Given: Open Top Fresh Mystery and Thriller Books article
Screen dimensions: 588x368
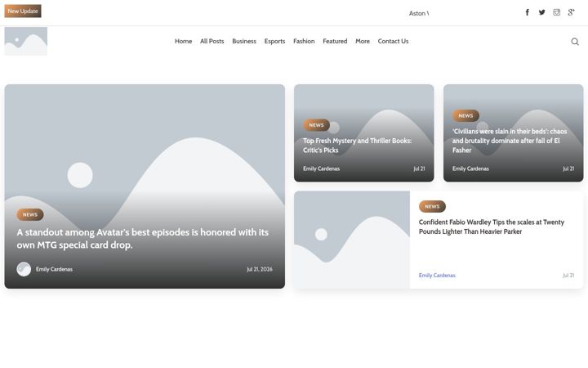Looking at the screenshot, I should tap(357, 146).
